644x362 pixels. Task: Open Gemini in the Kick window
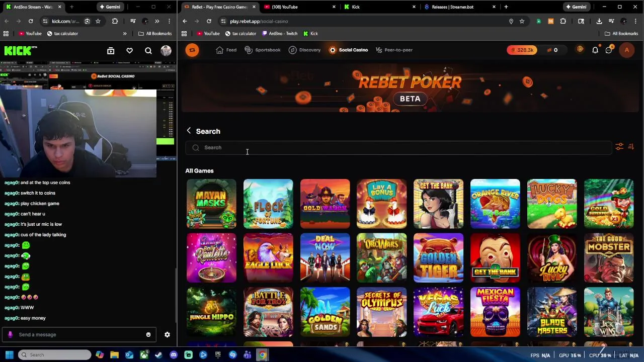point(110,7)
